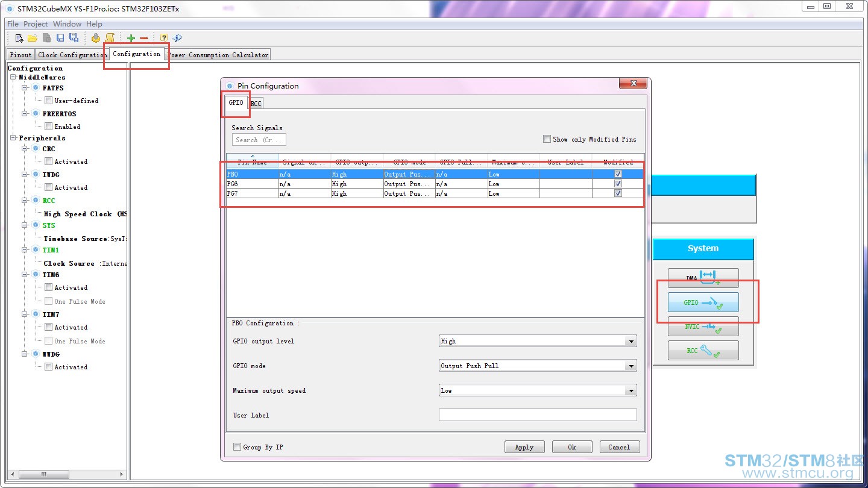Switch to the Clock Configuration tab
The width and height of the screenshot is (868, 488).
(72, 55)
